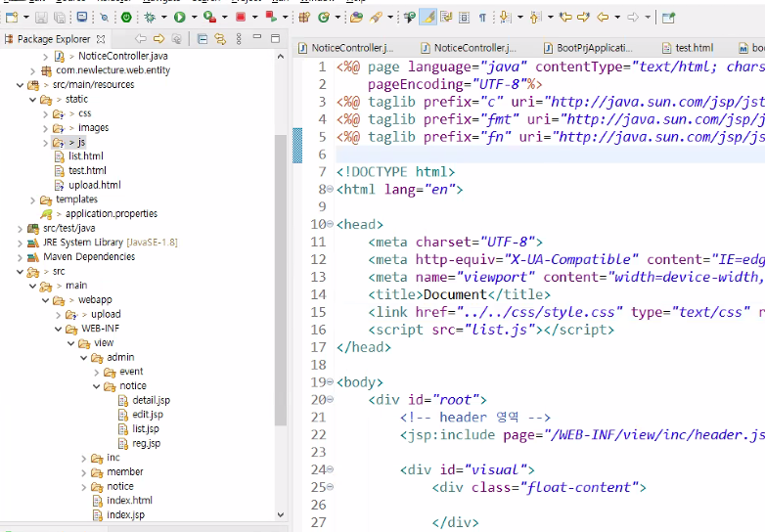Toggle Pin Editor icon
This screenshot has height=532, width=765.
pyautogui.click(x=668, y=18)
